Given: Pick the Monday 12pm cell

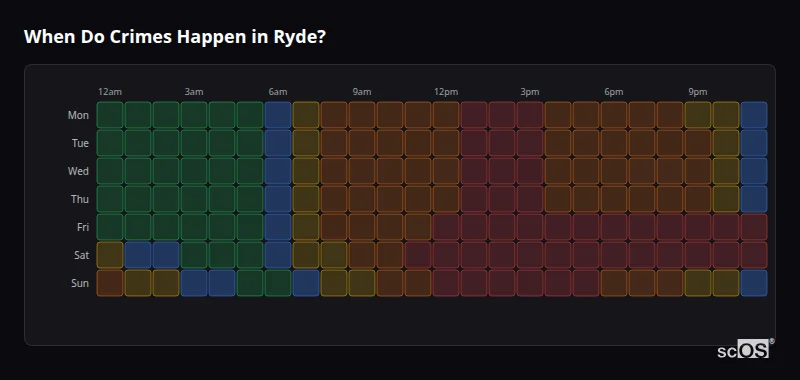Looking at the screenshot, I should pos(446,115).
